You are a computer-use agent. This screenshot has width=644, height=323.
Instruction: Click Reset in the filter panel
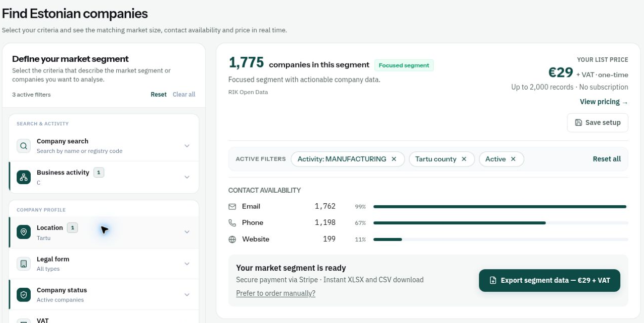158,95
